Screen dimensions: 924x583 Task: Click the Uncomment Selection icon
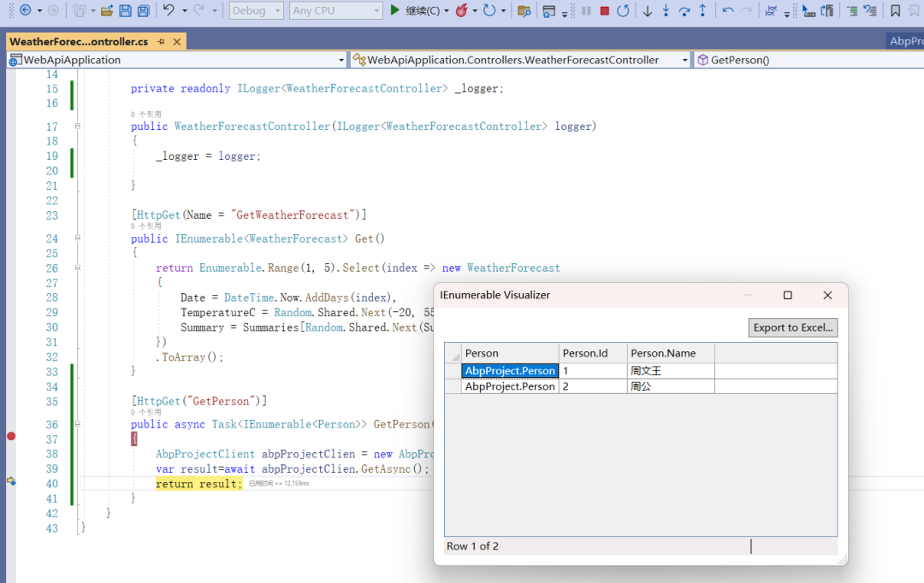[870, 10]
